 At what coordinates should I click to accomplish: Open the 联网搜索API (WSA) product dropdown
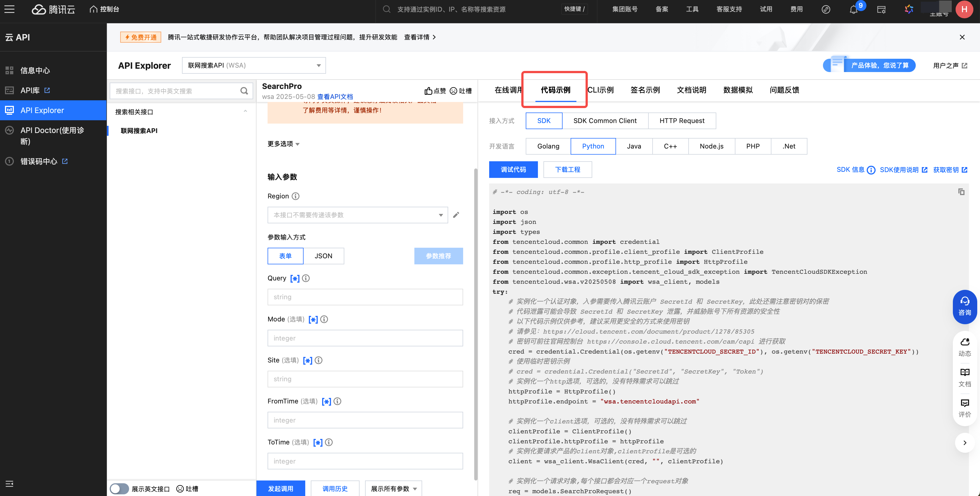pyautogui.click(x=254, y=65)
